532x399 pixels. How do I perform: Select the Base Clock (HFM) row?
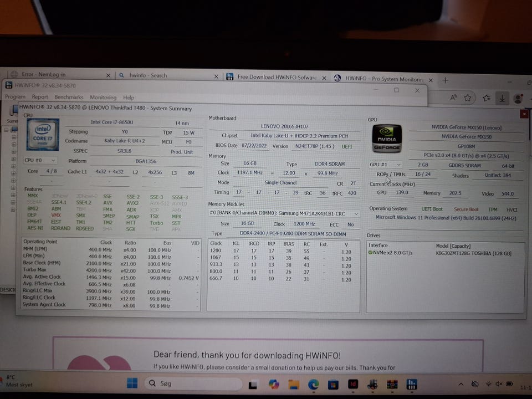[110, 263]
